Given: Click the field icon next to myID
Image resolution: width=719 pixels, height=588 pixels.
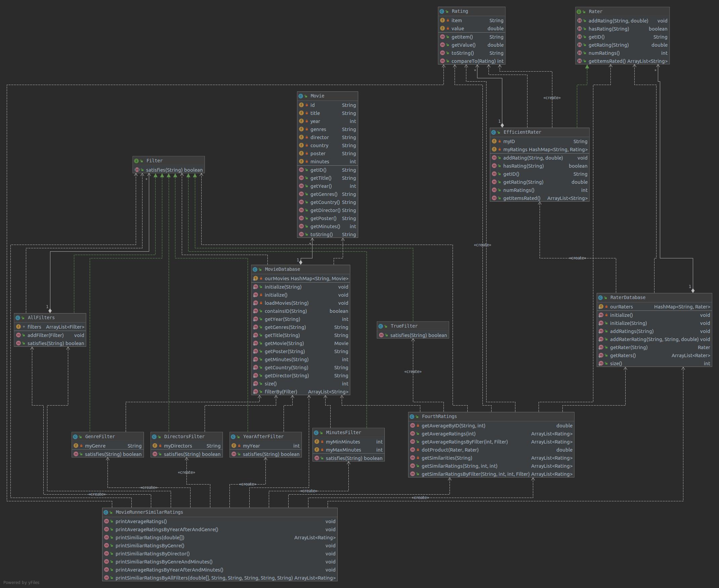Looking at the screenshot, I should point(494,141).
